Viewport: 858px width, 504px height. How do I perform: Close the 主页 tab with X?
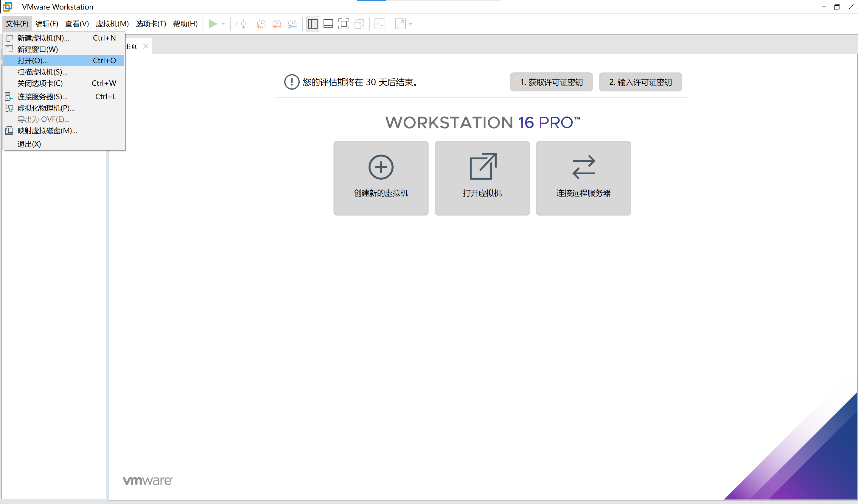146,46
